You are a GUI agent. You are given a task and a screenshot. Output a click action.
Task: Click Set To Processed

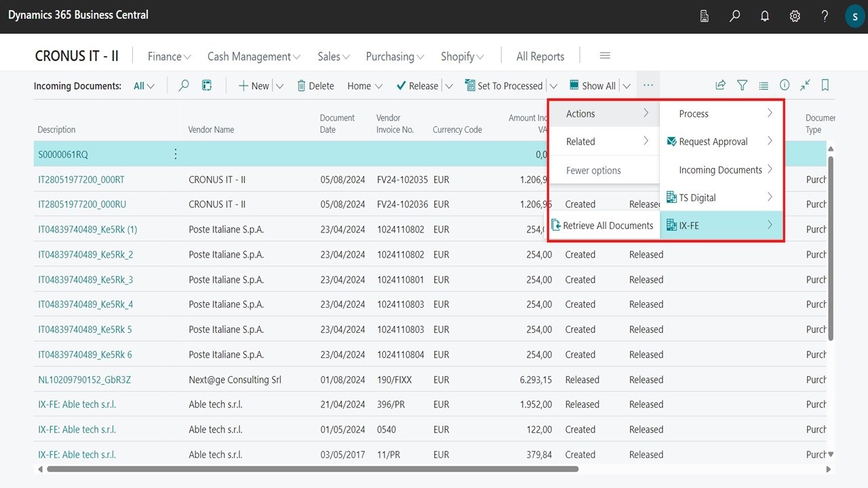pos(504,85)
